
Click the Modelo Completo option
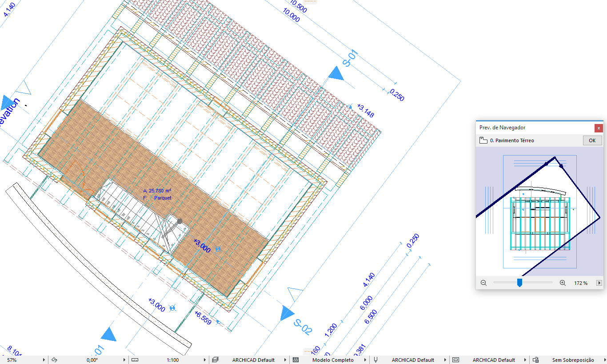click(333, 360)
